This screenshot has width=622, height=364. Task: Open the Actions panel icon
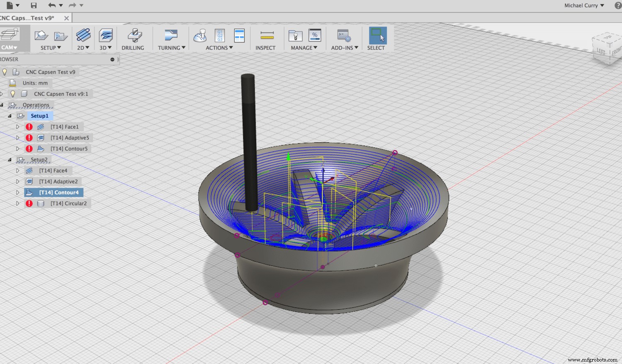[x=201, y=36]
